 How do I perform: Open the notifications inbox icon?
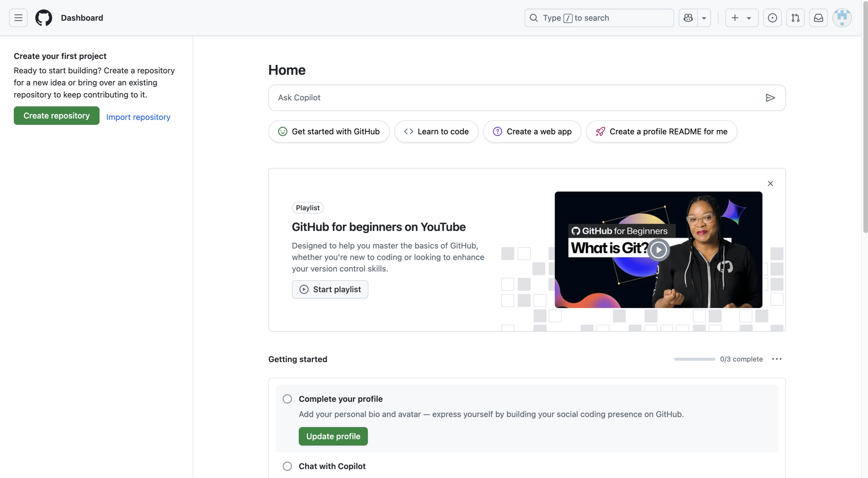pos(818,18)
